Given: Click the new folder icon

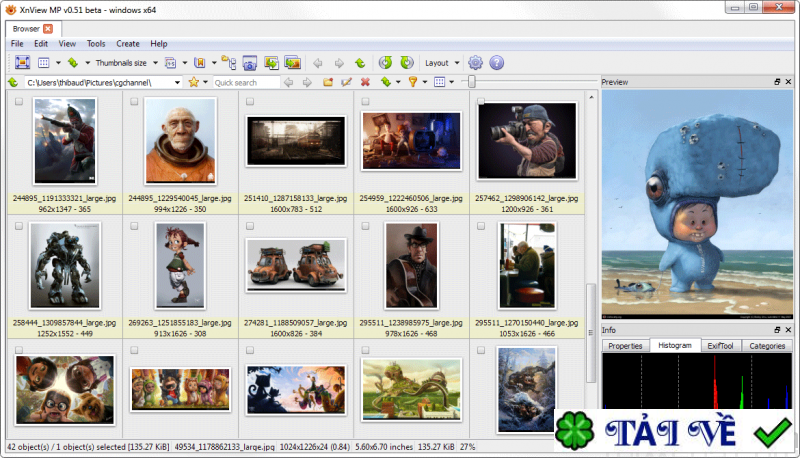Looking at the screenshot, I should [x=327, y=82].
